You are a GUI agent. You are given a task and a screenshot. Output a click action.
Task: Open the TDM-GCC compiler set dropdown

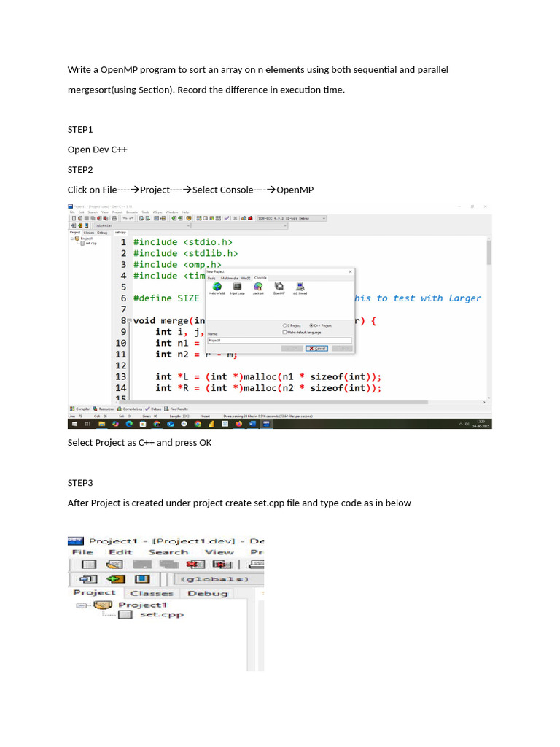292,218
